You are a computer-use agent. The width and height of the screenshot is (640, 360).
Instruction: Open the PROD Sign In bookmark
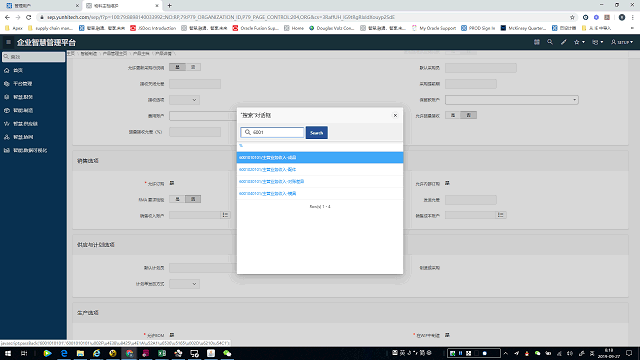coord(478,28)
